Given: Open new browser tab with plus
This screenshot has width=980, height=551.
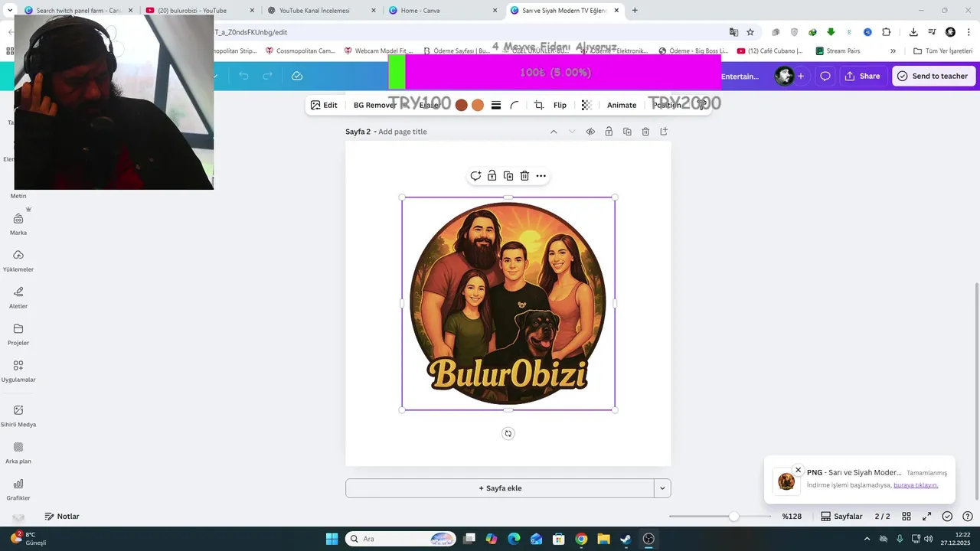Looking at the screenshot, I should 635,11.
